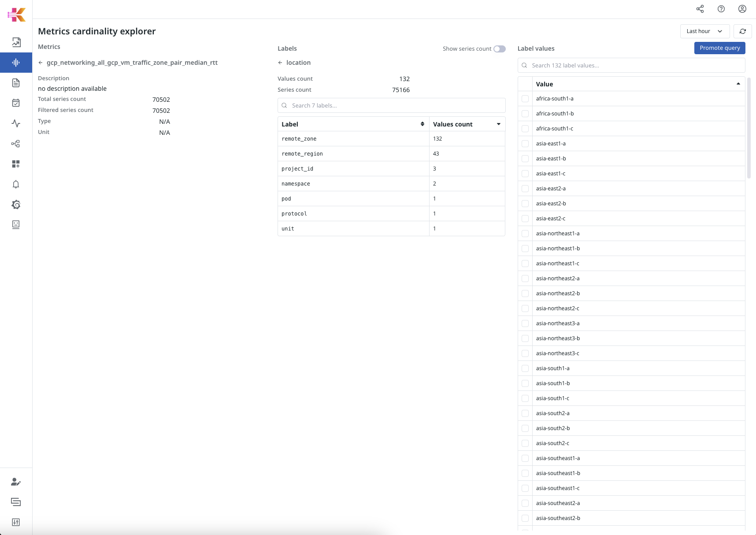Open the Last hour time range dropdown
Image resolution: width=756 pixels, height=535 pixels.
pyautogui.click(x=704, y=31)
